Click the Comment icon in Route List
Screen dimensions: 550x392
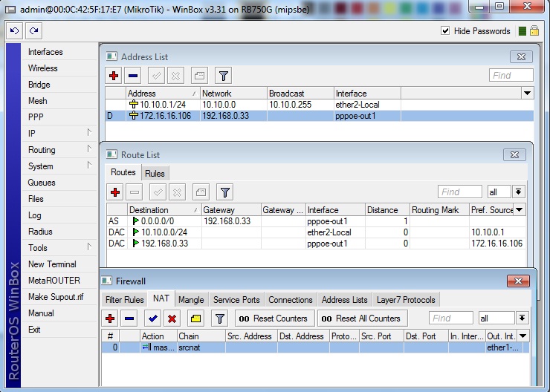201,192
